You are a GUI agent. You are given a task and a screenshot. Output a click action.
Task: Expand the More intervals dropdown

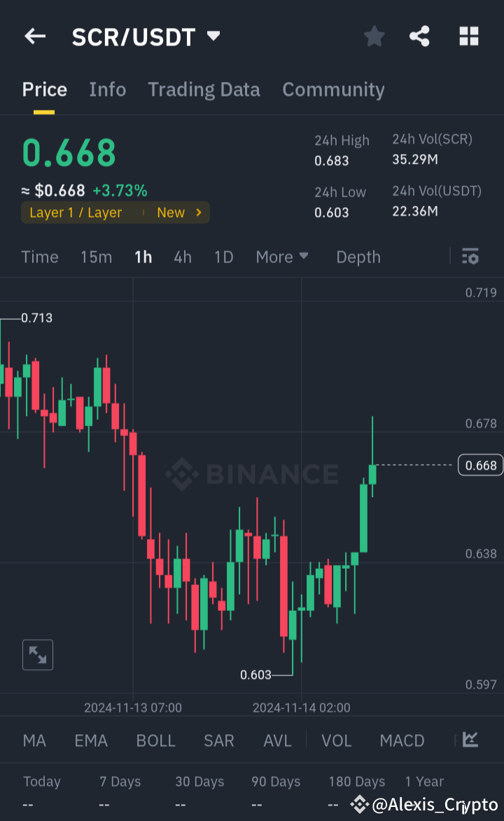282,257
